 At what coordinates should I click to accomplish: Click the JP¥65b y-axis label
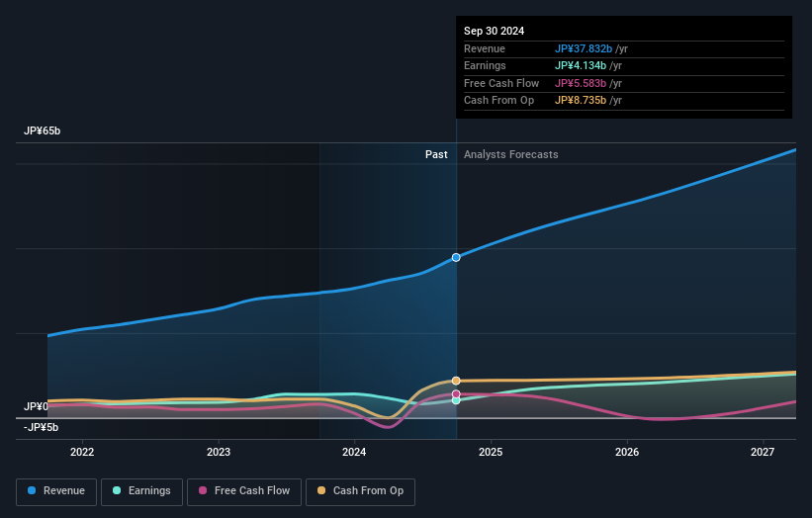click(42, 130)
